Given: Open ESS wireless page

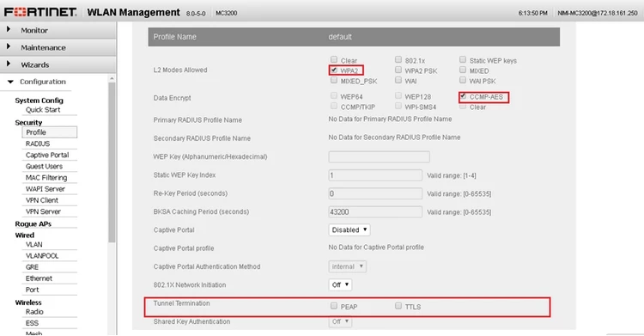Looking at the screenshot, I should (32, 323).
